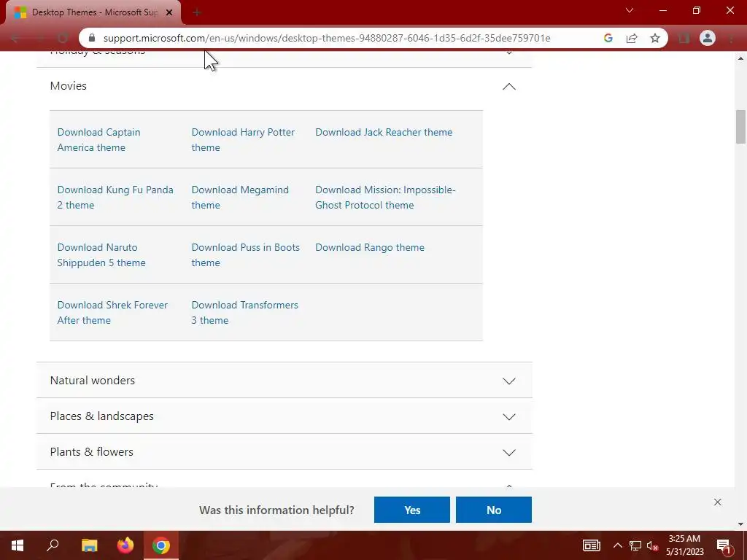Click Chrome icon in taskbar
This screenshot has height=560, width=747.
click(161, 545)
